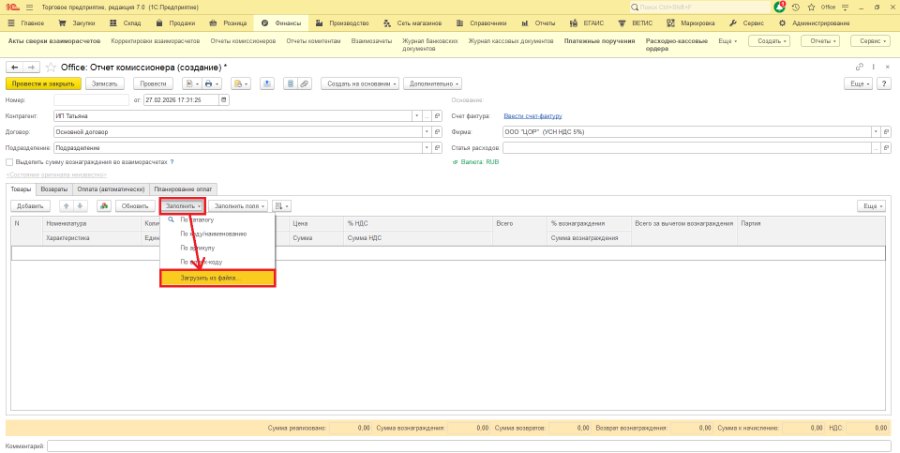This screenshot has height=453, width=900.
Task: Click the Провести button
Action: pos(153,84)
